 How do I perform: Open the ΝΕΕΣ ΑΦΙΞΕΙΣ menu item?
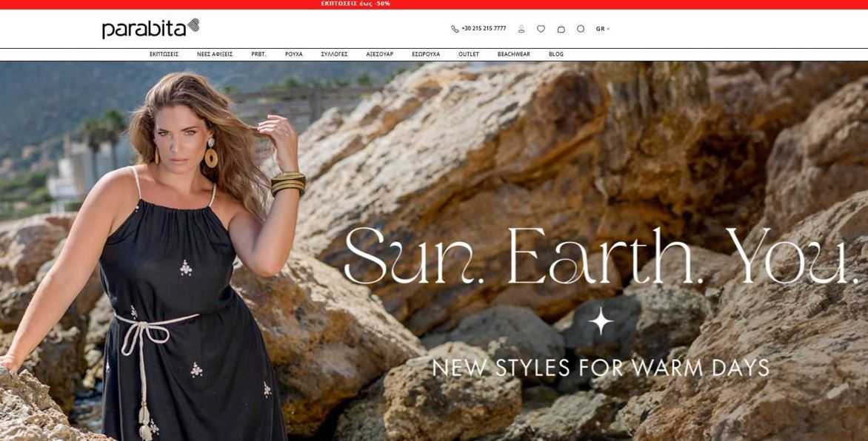(215, 54)
